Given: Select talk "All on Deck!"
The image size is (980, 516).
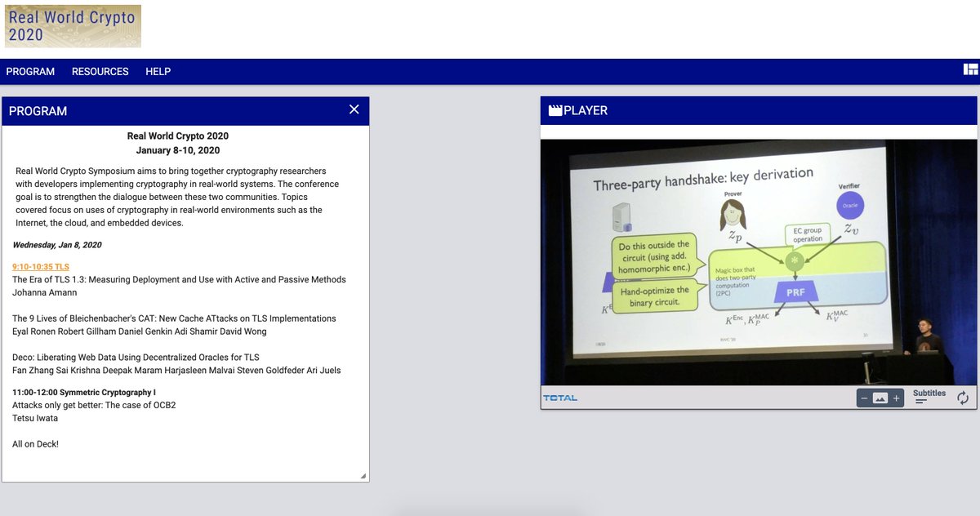Looking at the screenshot, I should click(35, 444).
